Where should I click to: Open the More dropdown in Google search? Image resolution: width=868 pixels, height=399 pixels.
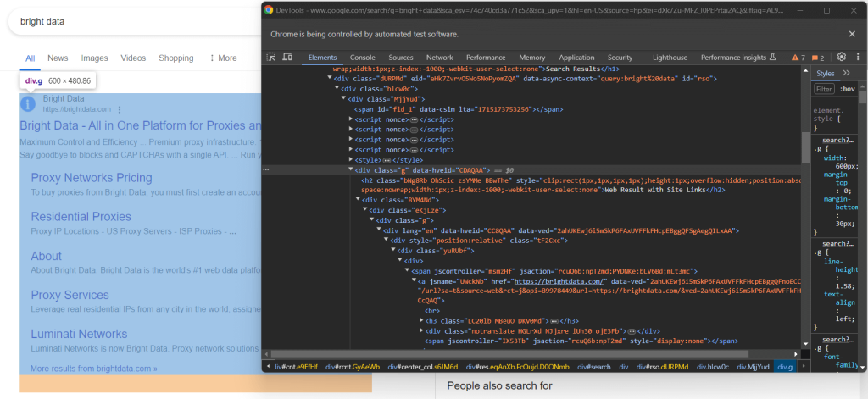223,58
